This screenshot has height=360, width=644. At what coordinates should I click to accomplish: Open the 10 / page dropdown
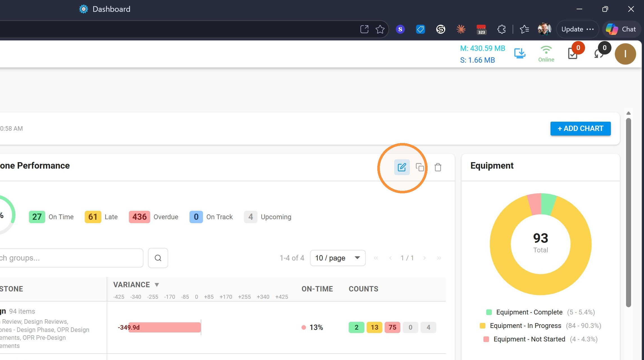pyautogui.click(x=338, y=258)
